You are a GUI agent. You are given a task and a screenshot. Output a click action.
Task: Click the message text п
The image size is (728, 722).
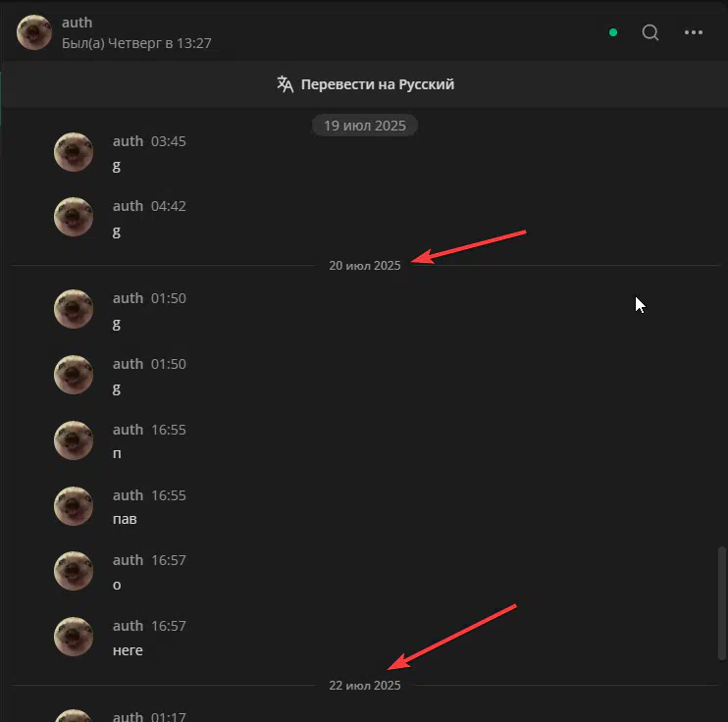117,453
